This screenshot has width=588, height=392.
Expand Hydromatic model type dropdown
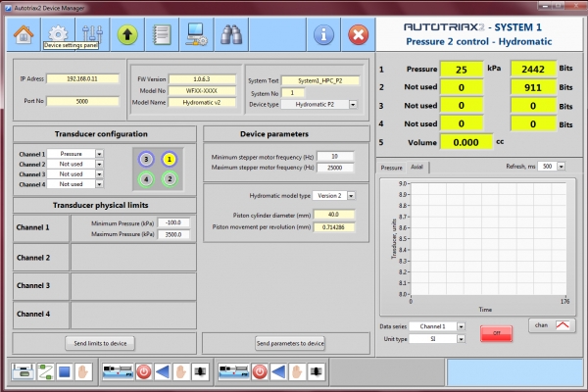pyautogui.click(x=351, y=195)
